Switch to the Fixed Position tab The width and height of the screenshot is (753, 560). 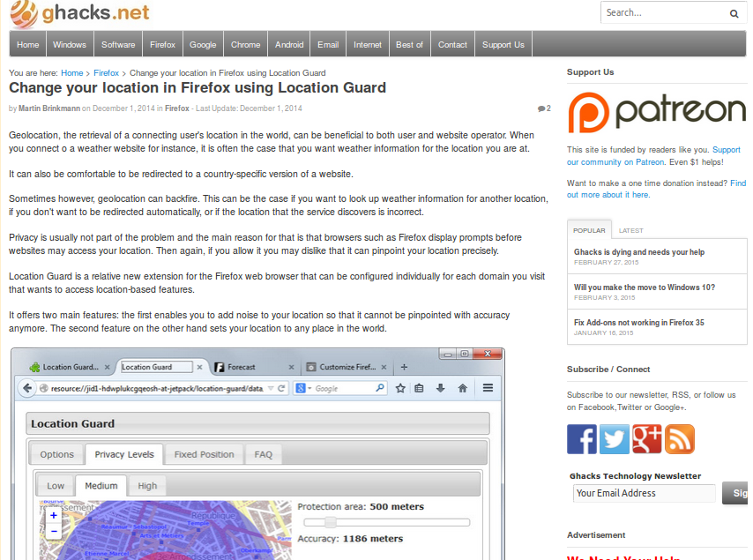[204, 454]
